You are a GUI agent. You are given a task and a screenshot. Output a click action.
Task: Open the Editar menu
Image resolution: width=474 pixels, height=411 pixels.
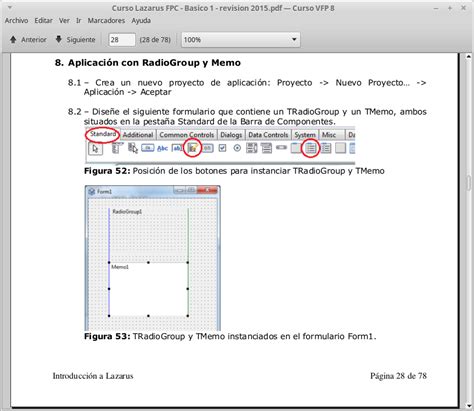coord(43,21)
